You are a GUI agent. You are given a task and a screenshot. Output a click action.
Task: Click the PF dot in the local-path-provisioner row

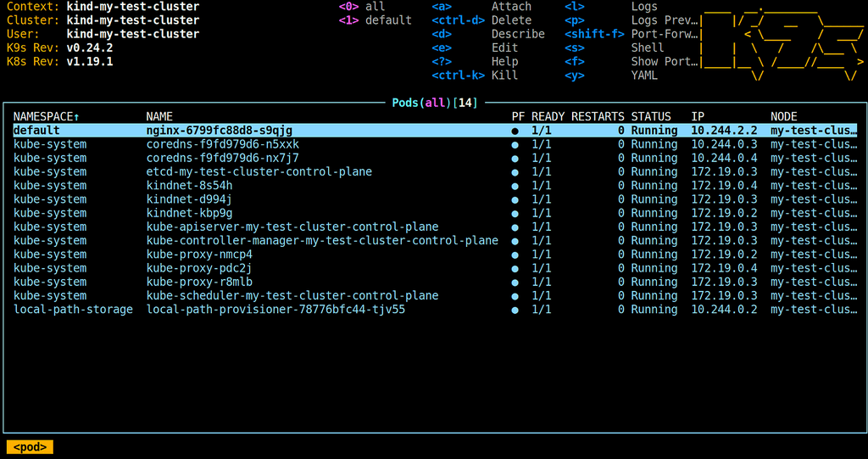tap(515, 311)
